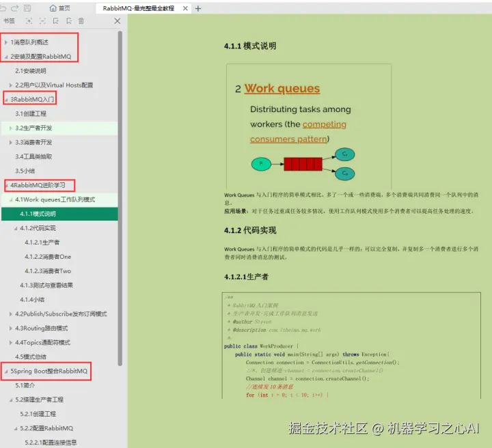This screenshot has height=448, width=492.
Task: Switch to the RabbitMQ-最完整最全教程 document tab
Action: [x=138, y=8]
